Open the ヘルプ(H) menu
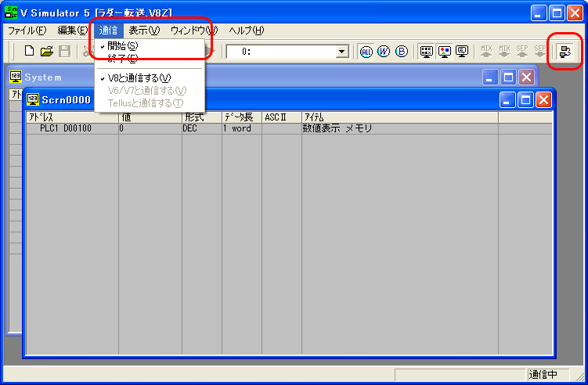Image resolution: width=588 pixels, height=385 pixels. [247, 30]
